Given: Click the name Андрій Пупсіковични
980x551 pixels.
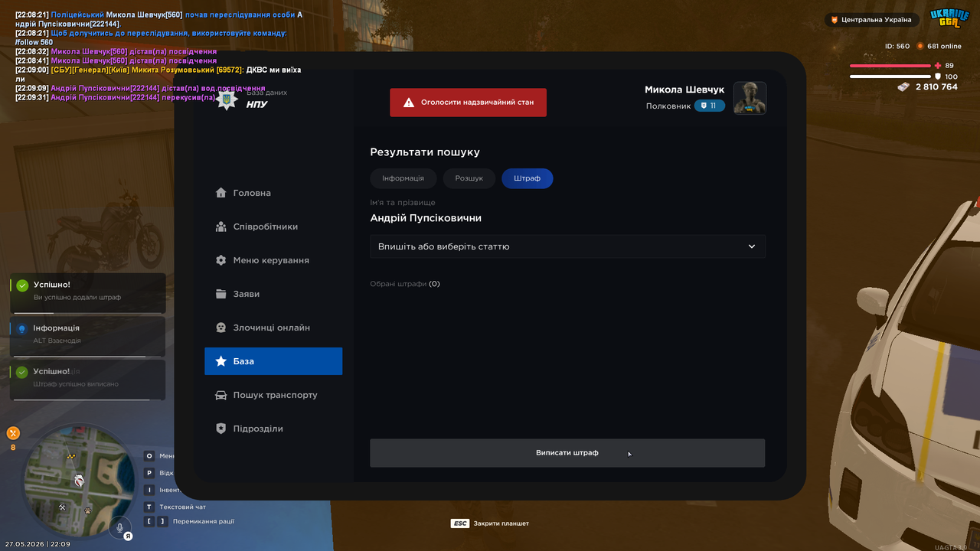Looking at the screenshot, I should click(426, 218).
